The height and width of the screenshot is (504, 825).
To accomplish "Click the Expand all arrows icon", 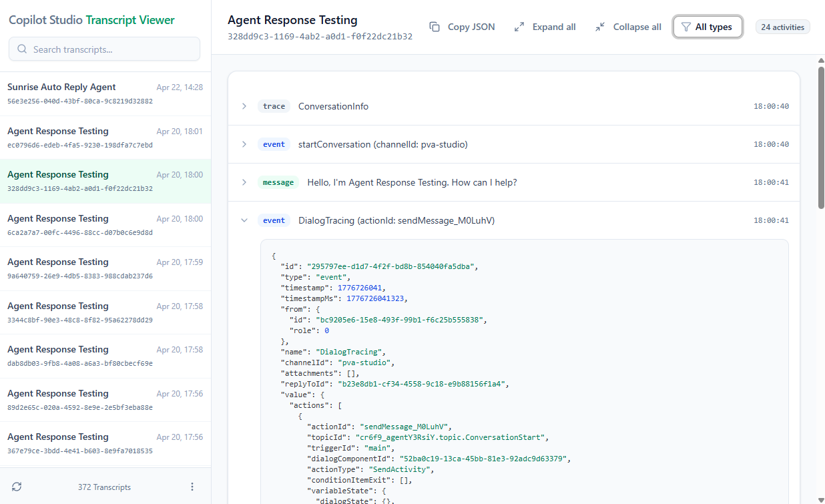I will click(x=519, y=27).
